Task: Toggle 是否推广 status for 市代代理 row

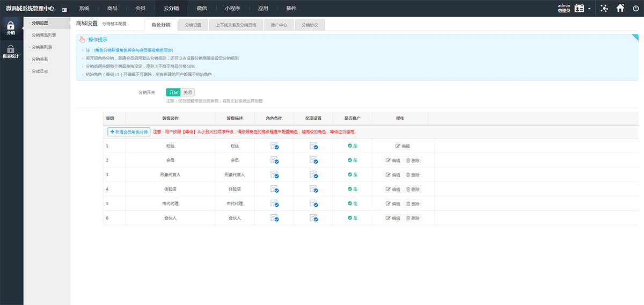Action: tap(352, 204)
